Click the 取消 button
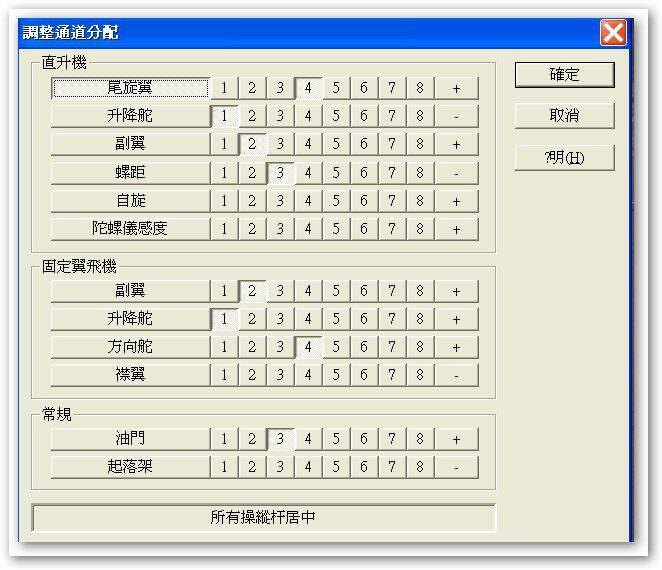Screen dimensions: 662x570 (x=564, y=116)
